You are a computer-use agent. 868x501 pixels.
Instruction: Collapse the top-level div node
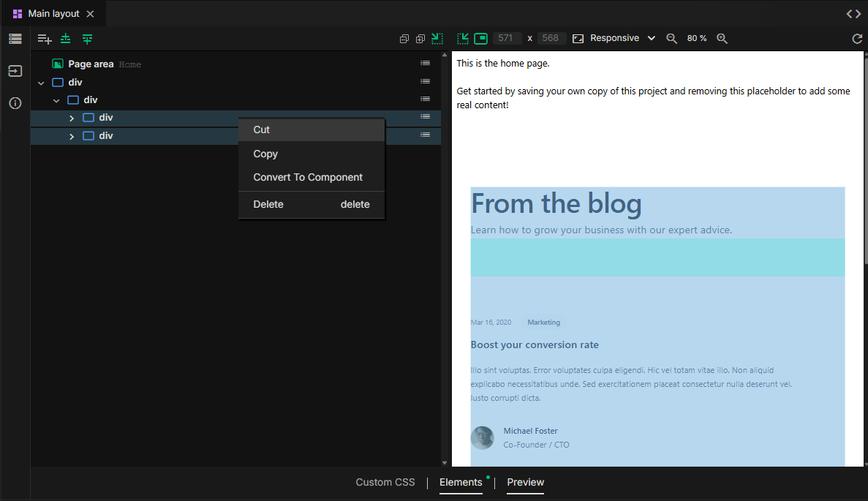point(41,83)
